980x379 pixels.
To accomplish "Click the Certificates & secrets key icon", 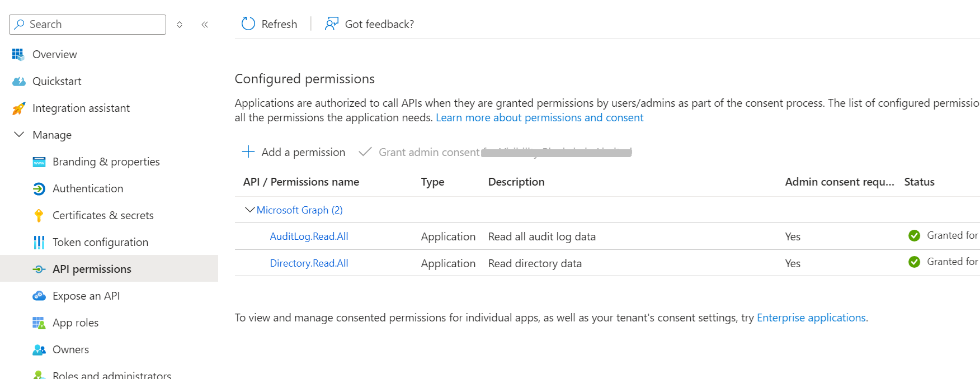I will pyautogui.click(x=39, y=216).
